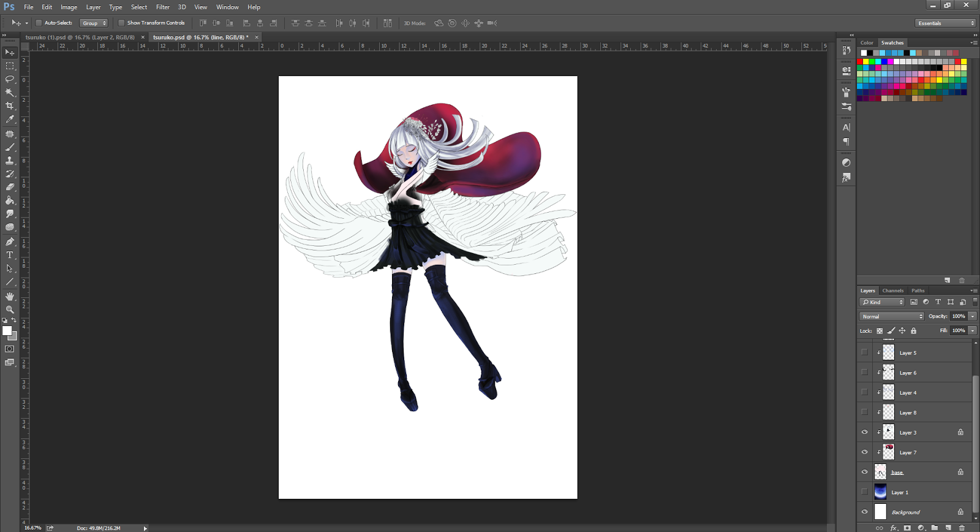Click the delete layer trash icon

[x=962, y=528]
